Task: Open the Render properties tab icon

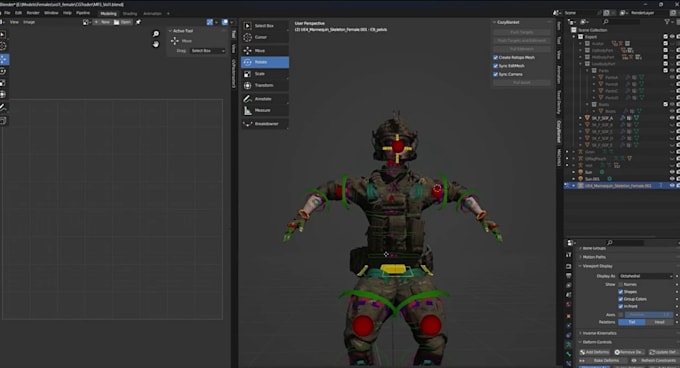Action: (x=569, y=266)
